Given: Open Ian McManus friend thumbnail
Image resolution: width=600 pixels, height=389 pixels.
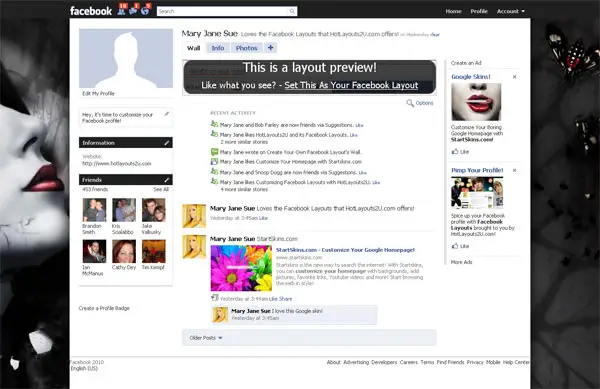Looking at the screenshot, I should pyautogui.click(x=94, y=251).
